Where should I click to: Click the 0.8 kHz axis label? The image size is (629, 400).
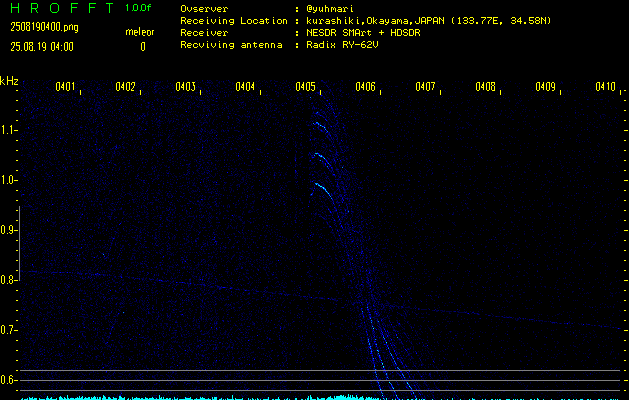pyautogui.click(x=7, y=280)
